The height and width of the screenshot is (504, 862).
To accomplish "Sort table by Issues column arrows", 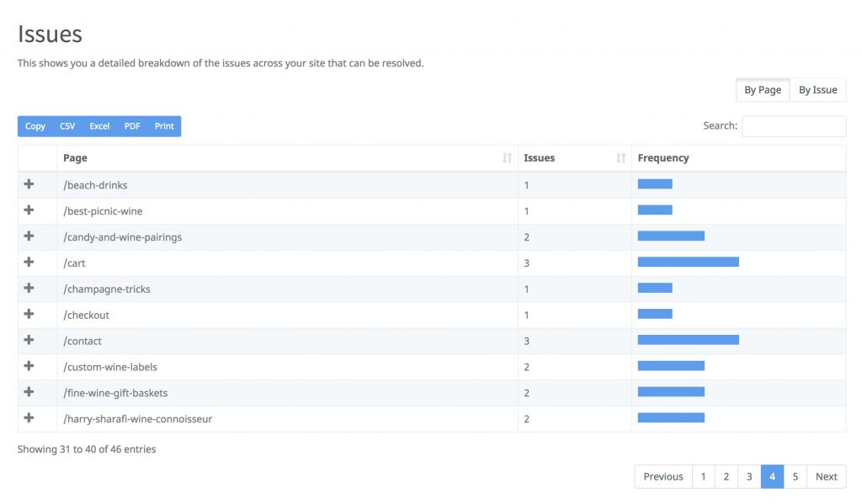I will click(620, 158).
